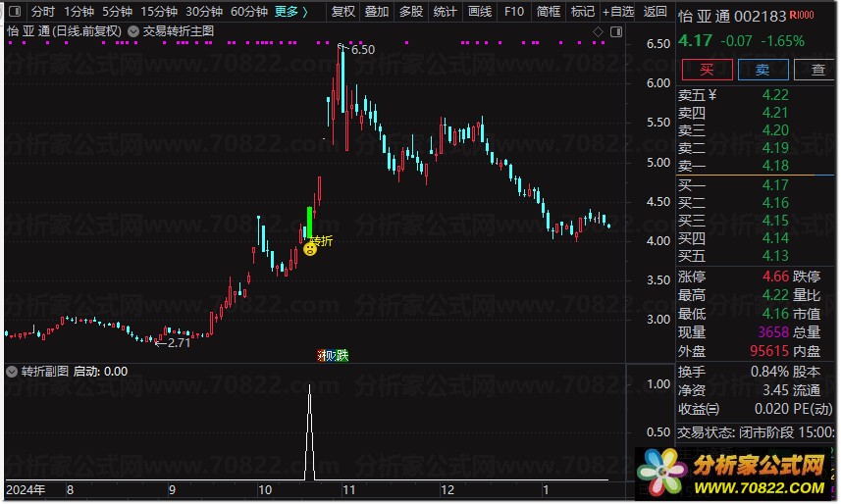Select the 卖二 ask price 4.19

tap(775, 148)
